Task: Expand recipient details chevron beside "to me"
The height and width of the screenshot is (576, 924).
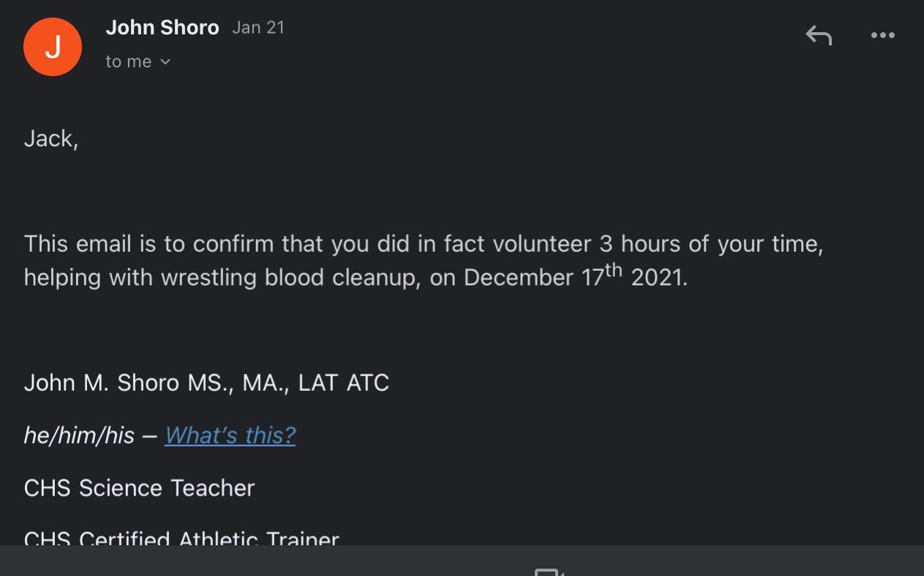Action: click(x=165, y=62)
